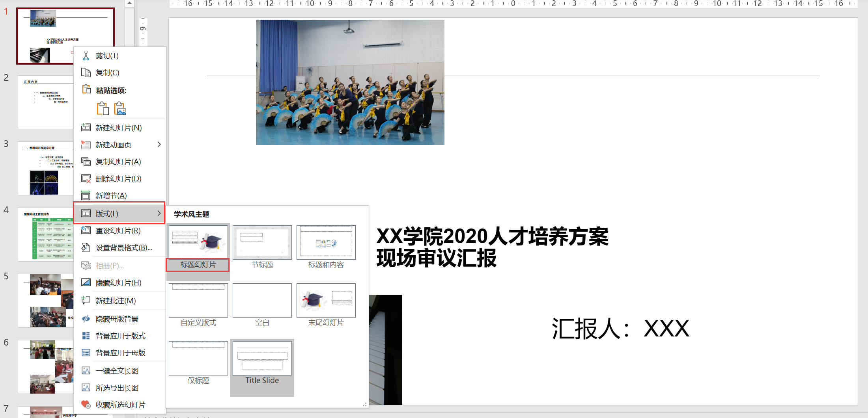Choose 复制(C) from context menu
The image size is (868, 418).
pos(120,72)
